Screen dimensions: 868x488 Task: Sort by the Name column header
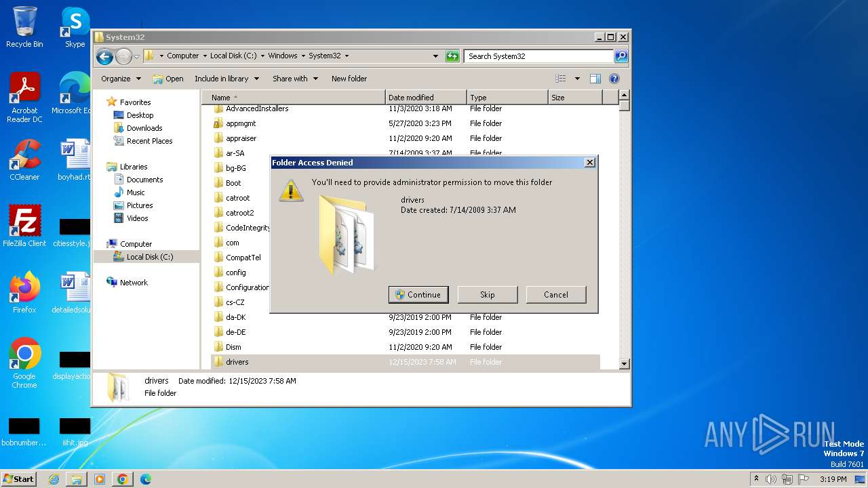(293, 98)
